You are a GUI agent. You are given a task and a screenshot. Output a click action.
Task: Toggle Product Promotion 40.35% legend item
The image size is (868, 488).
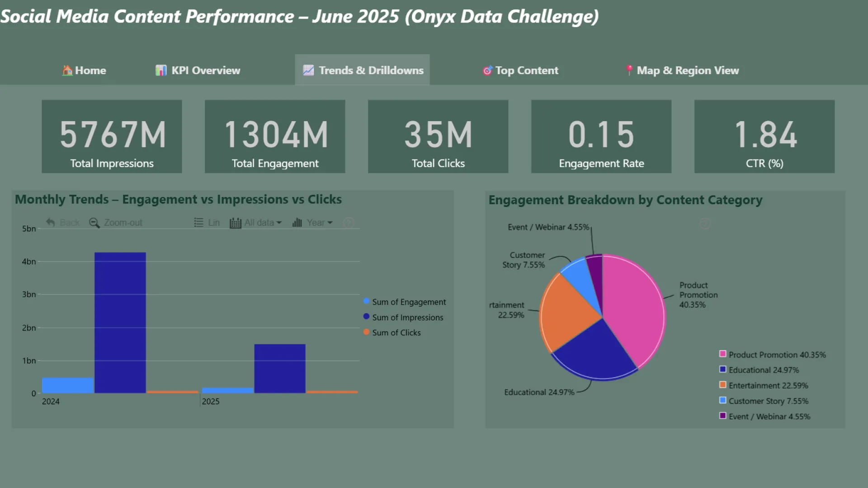coord(773,355)
